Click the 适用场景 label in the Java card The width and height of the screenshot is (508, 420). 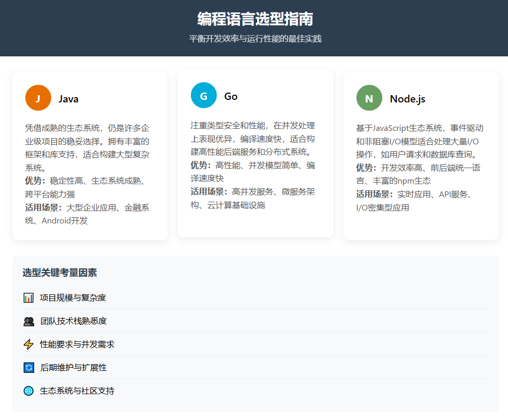click(x=43, y=207)
